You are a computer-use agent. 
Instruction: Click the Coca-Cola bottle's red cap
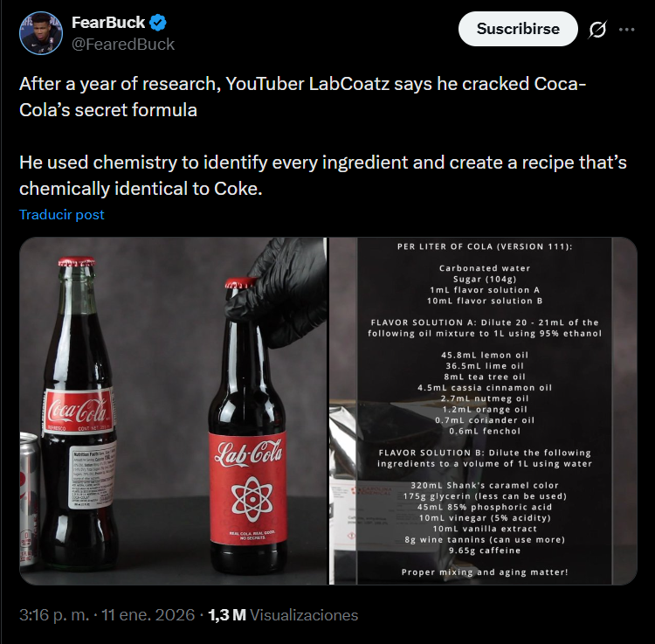(76, 262)
